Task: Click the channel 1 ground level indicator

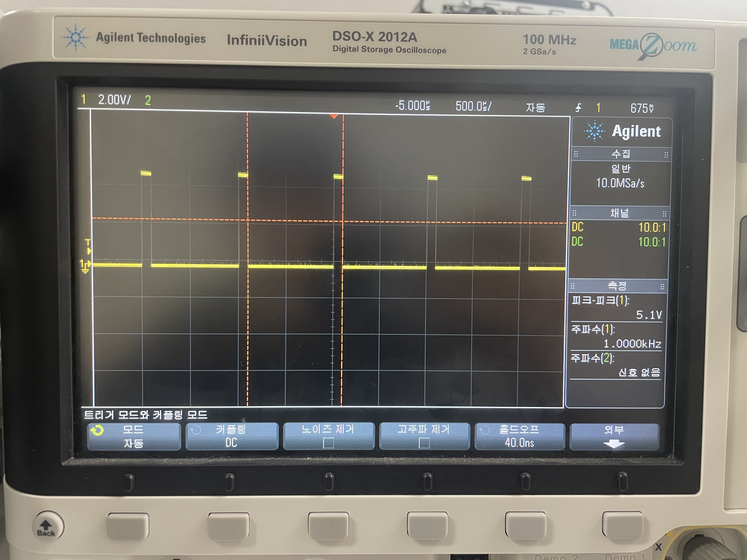Action: point(85,266)
